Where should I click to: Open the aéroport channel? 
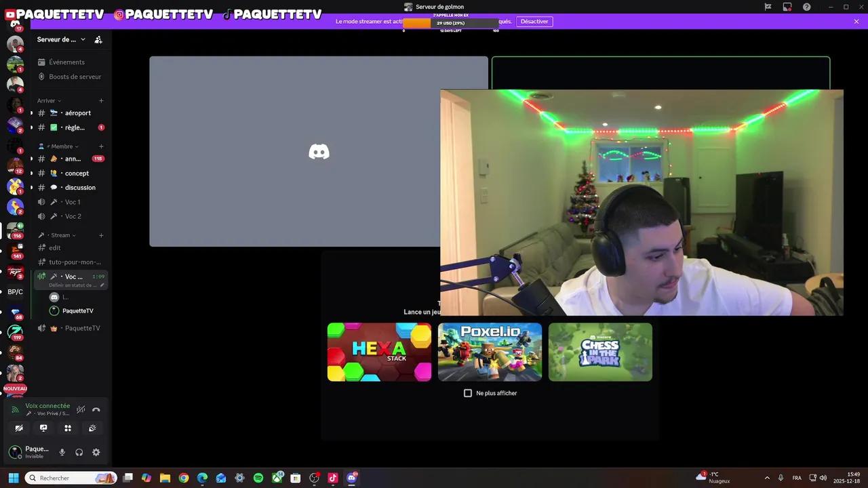point(71,113)
